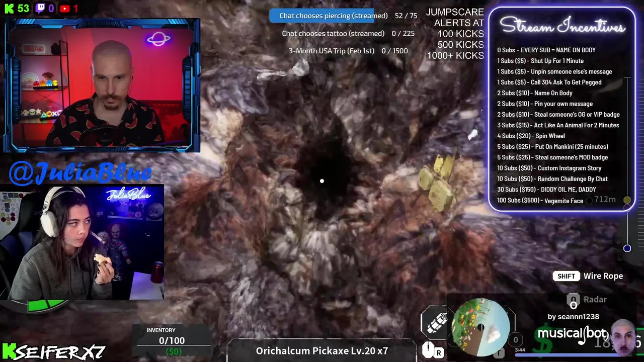Click the top webcam feed
The width and height of the screenshot is (644, 362).
click(x=102, y=86)
